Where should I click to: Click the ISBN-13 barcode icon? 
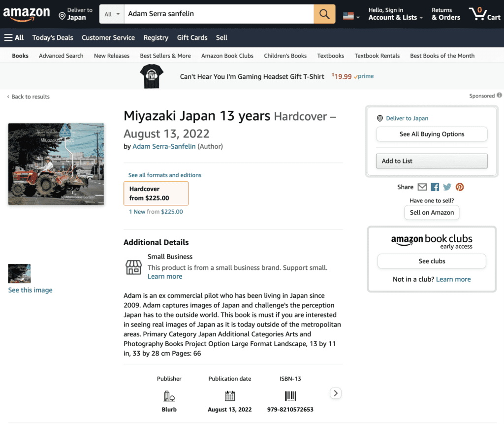pyautogui.click(x=290, y=396)
